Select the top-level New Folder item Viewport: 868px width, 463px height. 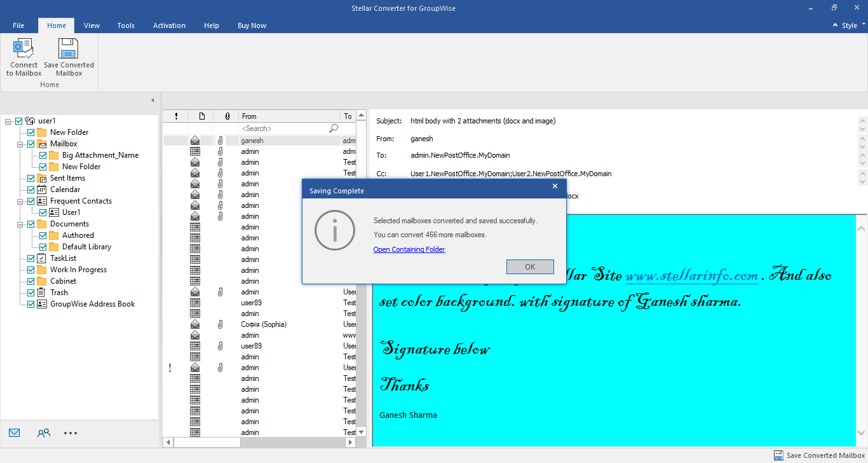tap(69, 132)
